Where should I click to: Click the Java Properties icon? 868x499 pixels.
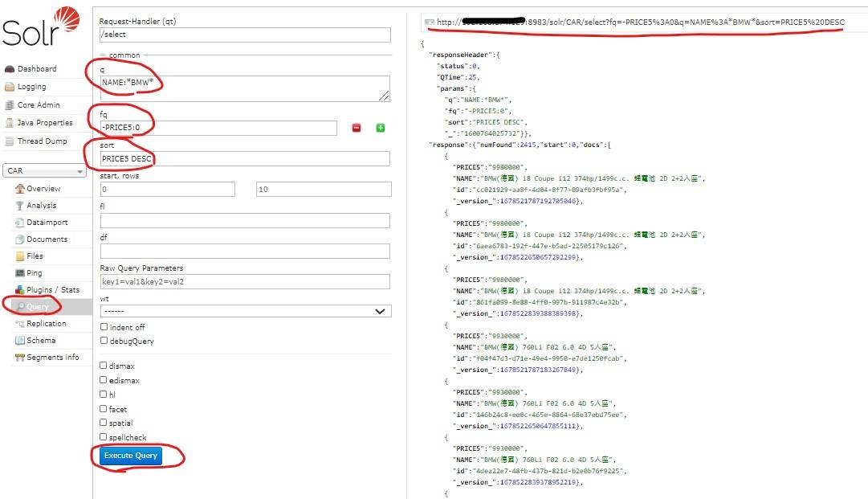(10, 123)
